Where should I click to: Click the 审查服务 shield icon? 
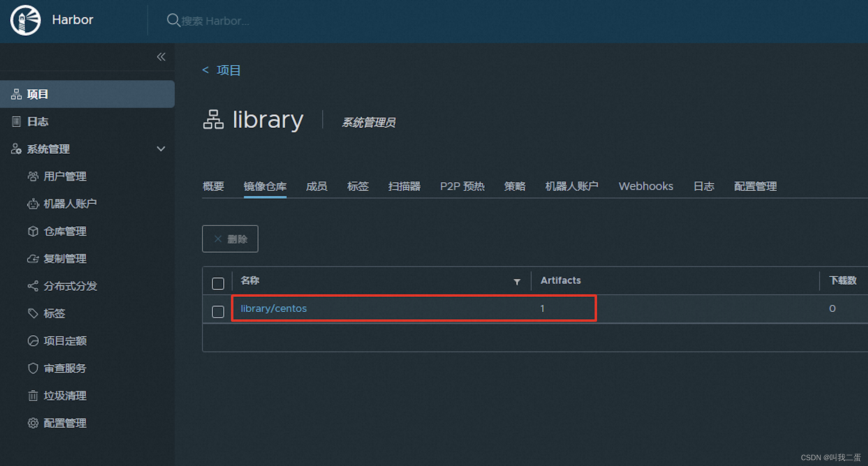pyautogui.click(x=33, y=368)
